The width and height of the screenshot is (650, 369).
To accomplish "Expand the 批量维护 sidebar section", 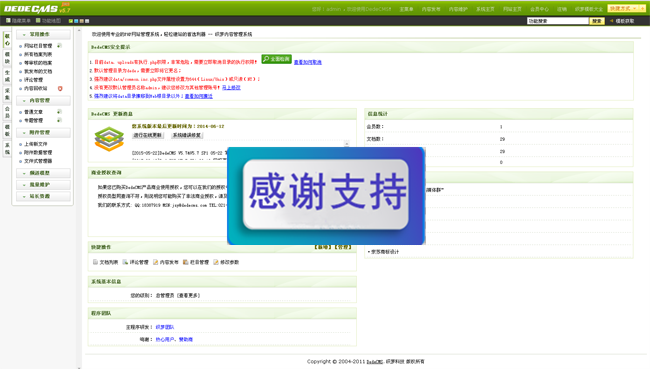I will 43,184.
